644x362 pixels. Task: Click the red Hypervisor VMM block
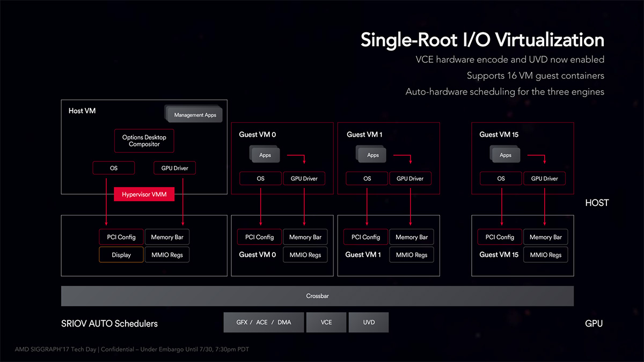pos(144,194)
